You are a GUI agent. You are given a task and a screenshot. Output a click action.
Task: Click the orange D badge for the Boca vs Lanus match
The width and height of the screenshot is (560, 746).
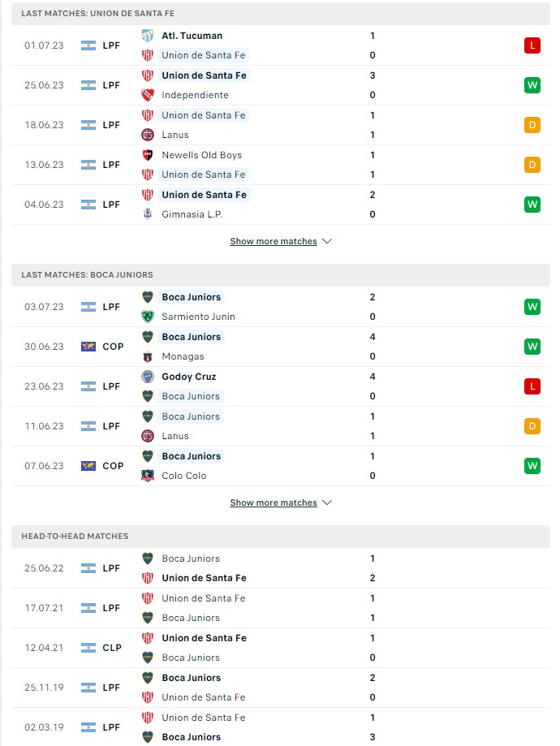pos(532,426)
